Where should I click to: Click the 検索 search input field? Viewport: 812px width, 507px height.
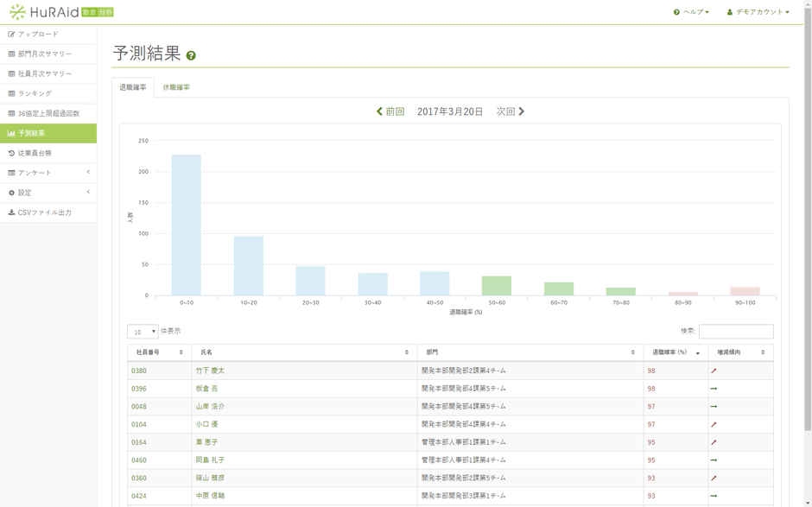click(735, 332)
